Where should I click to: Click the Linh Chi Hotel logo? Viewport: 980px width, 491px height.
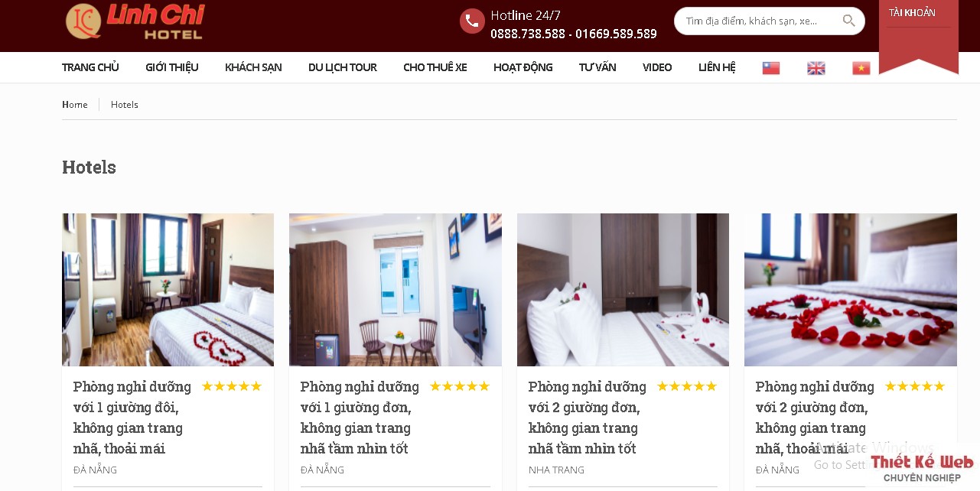(x=135, y=21)
